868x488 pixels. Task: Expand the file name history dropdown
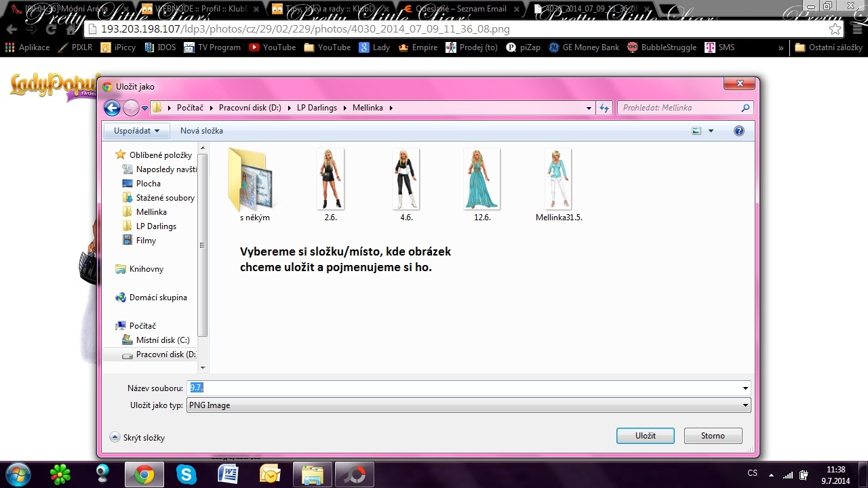(745, 388)
